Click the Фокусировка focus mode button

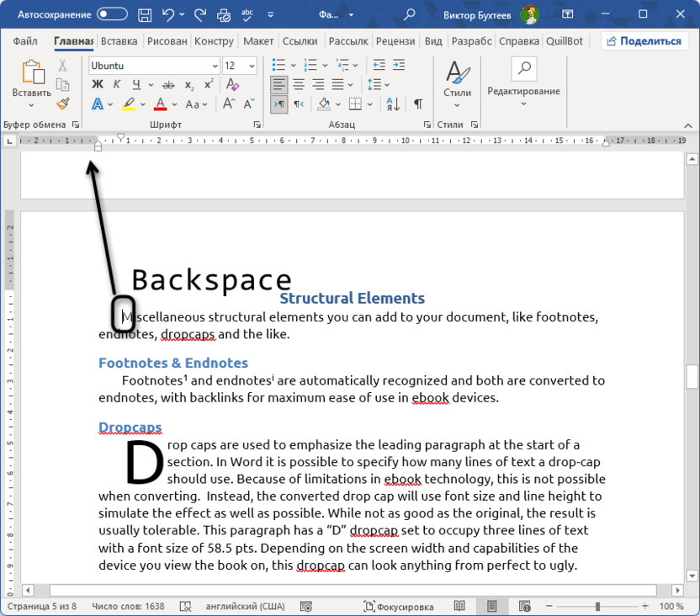tap(399, 606)
